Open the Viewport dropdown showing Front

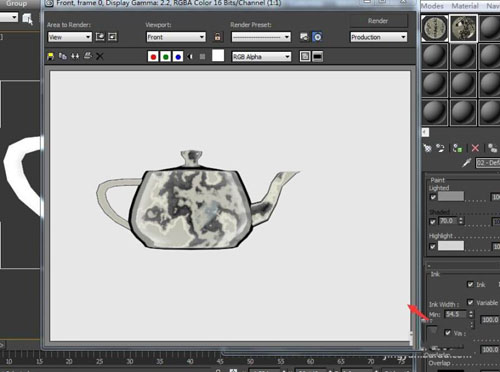click(176, 37)
